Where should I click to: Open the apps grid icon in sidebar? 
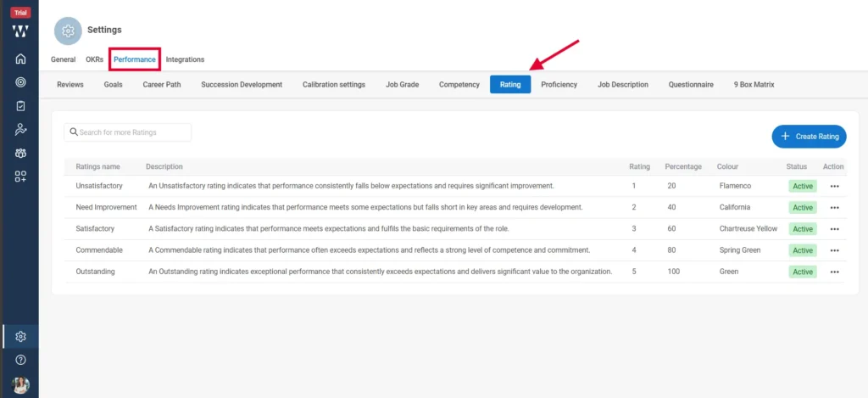coord(20,177)
